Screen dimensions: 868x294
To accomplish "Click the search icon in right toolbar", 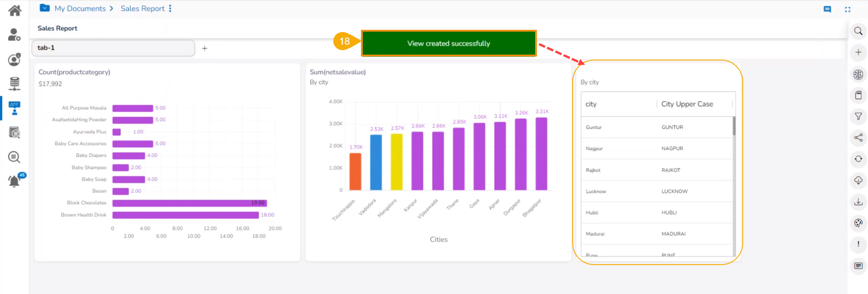I will (858, 31).
